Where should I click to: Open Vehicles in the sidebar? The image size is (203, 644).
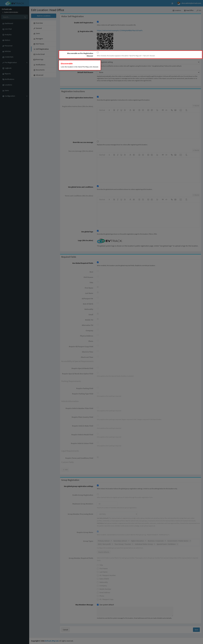(x=14, y=51)
